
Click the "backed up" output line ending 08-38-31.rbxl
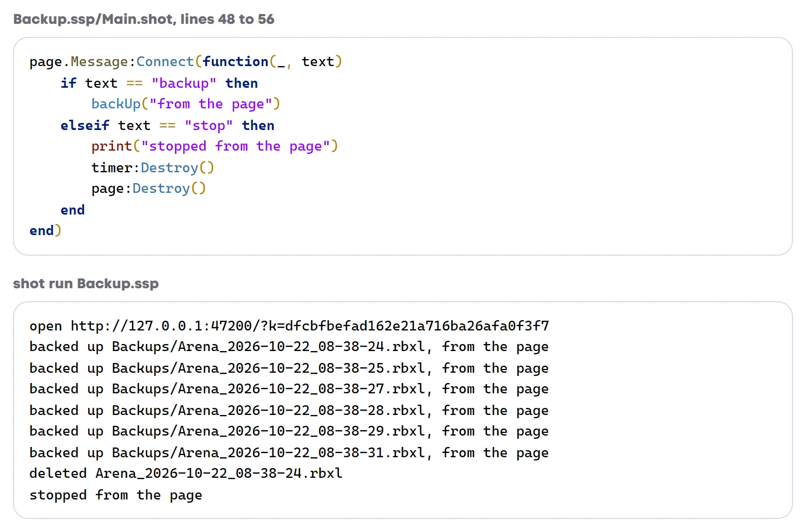pos(289,453)
